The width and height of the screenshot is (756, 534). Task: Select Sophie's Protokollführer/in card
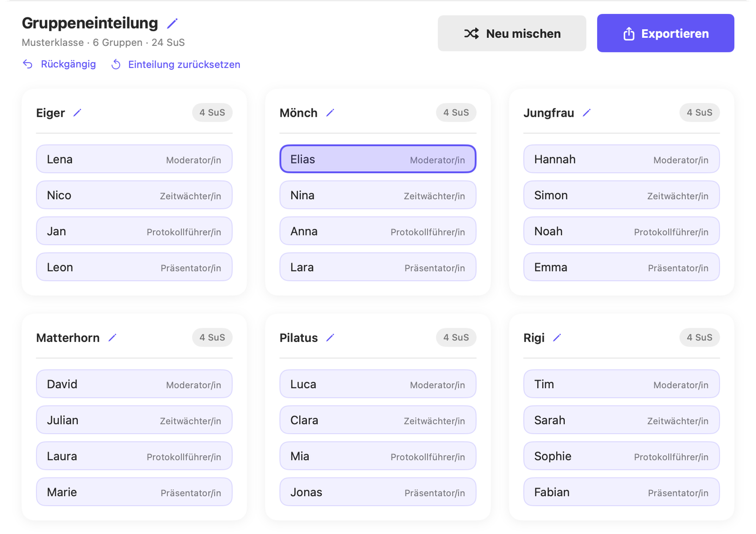(622, 456)
